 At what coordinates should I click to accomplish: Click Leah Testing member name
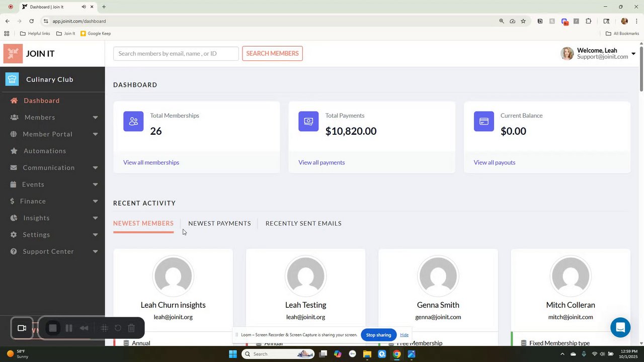click(x=305, y=305)
